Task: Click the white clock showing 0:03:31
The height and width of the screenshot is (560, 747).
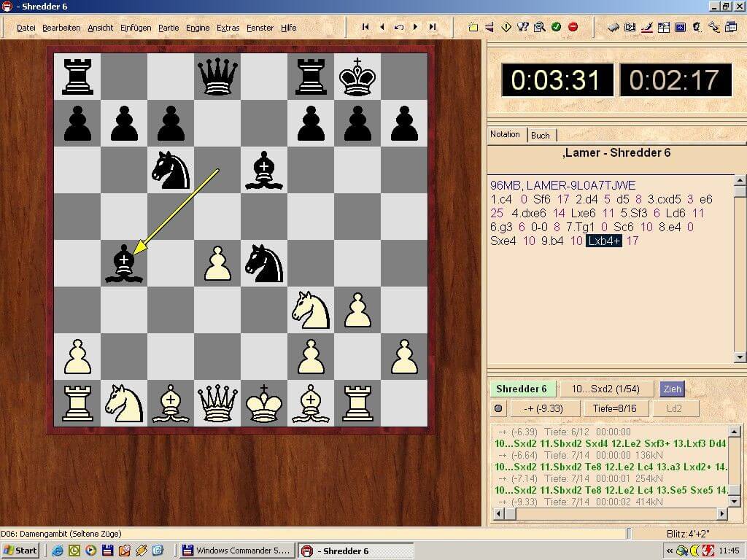Action: click(557, 79)
